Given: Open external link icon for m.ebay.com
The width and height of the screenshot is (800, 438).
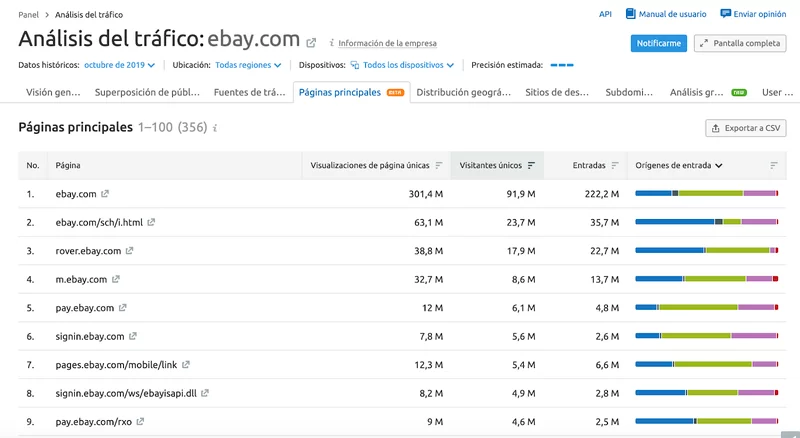Looking at the screenshot, I should tap(116, 279).
